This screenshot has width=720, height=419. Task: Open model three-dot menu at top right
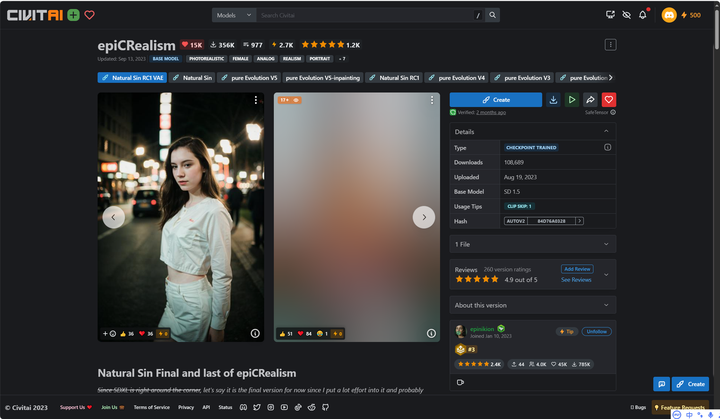tap(610, 45)
